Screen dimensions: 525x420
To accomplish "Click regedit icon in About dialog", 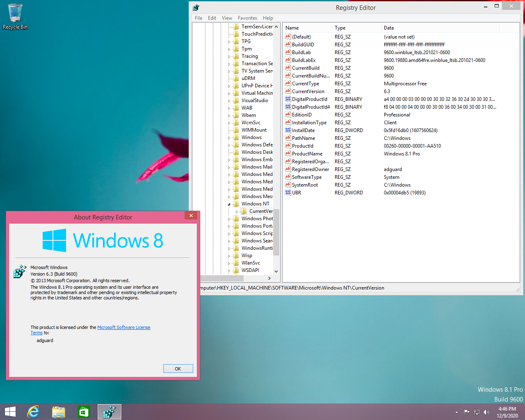I will (20, 272).
